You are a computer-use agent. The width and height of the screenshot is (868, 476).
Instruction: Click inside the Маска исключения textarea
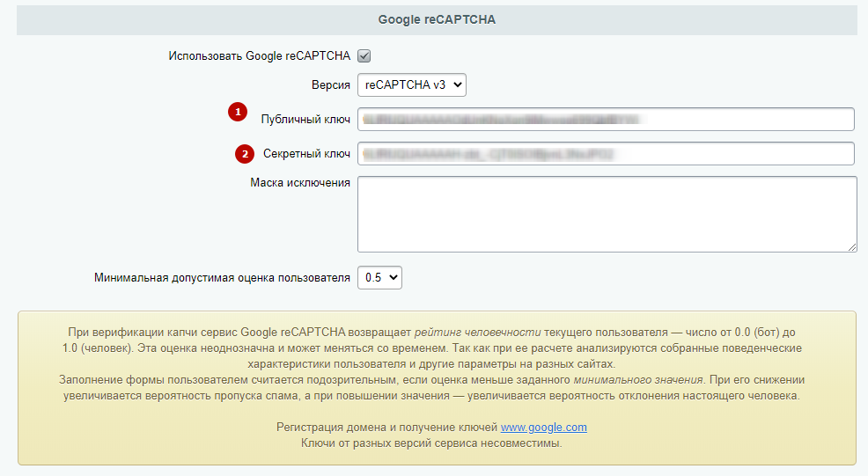pyautogui.click(x=607, y=214)
